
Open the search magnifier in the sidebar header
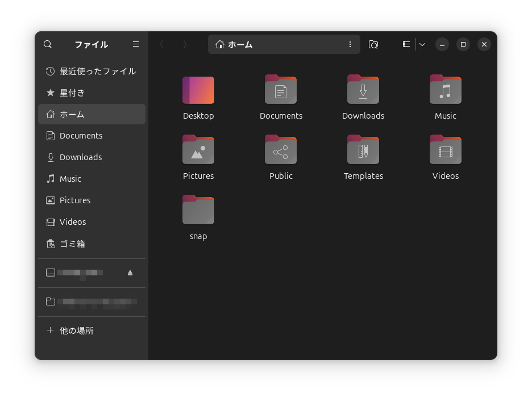(x=48, y=44)
